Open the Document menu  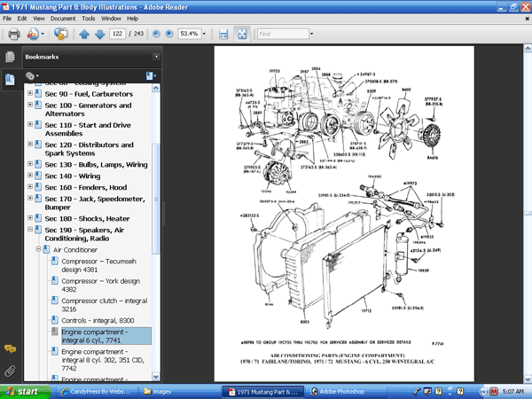63,19
